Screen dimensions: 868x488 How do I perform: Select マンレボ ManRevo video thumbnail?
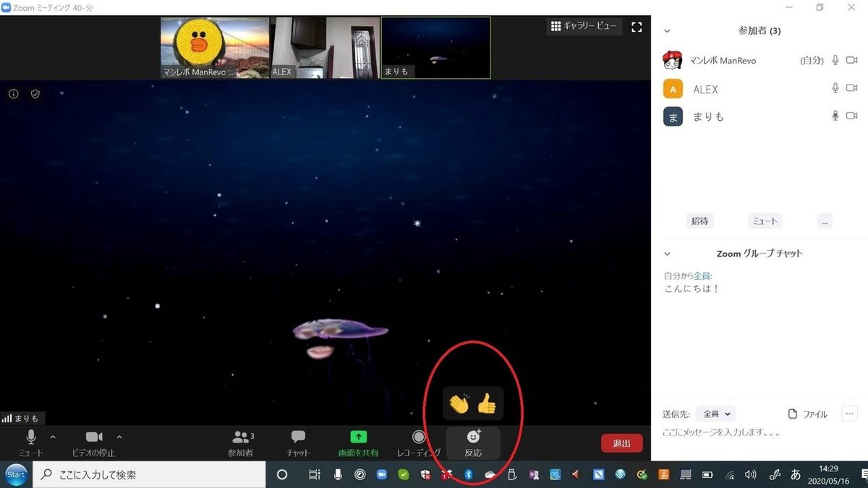tap(215, 48)
